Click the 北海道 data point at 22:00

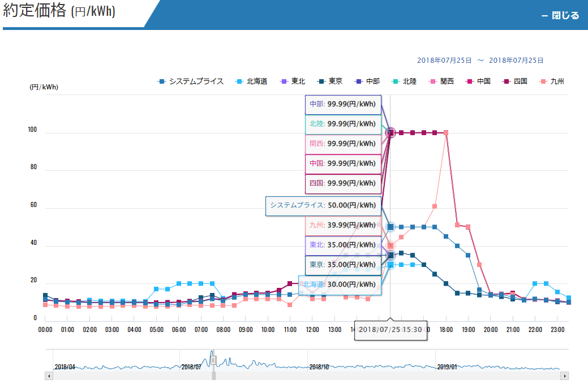click(535, 283)
